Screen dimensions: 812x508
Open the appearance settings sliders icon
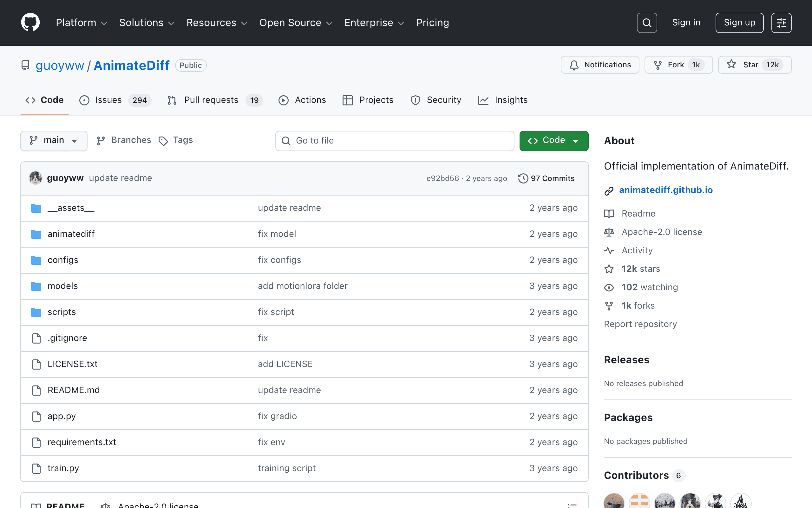[x=781, y=23]
